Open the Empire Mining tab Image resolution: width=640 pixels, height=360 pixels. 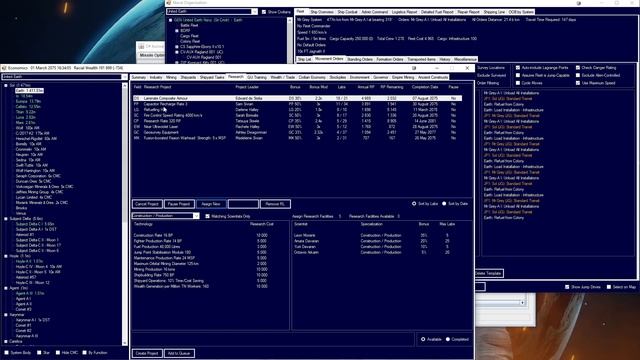[403, 77]
